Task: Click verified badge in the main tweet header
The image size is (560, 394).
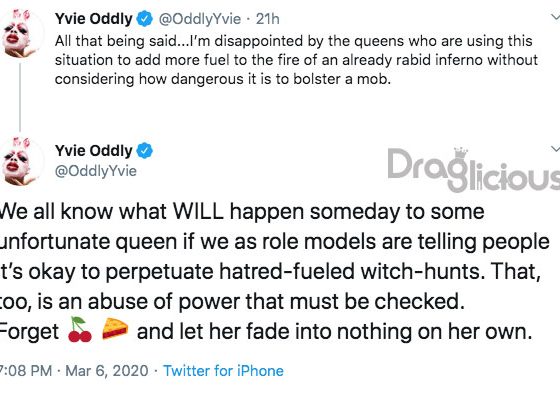Action: pos(145,150)
